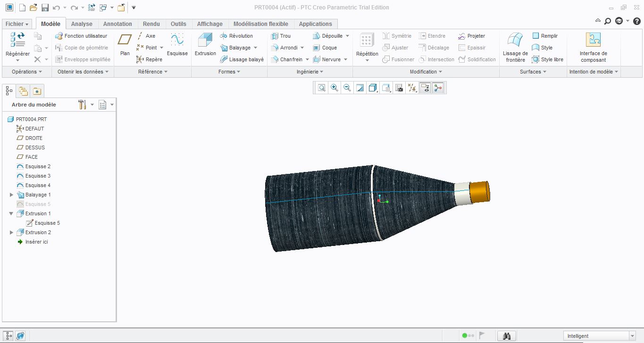644x343 pixels.
Task: Open the Chanfrein dropdown arrow
Action: 307,59
